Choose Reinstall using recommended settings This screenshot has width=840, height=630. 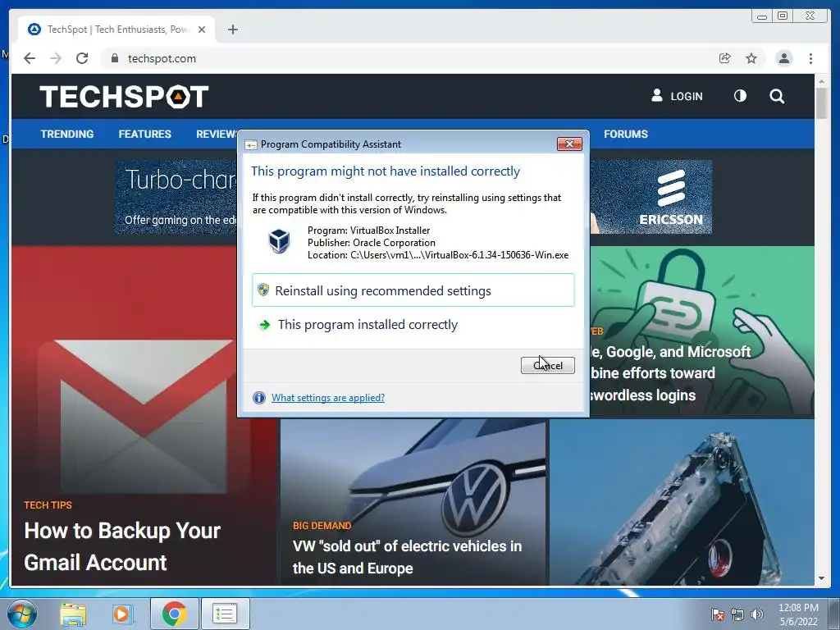pyautogui.click(x=413, y=290)
